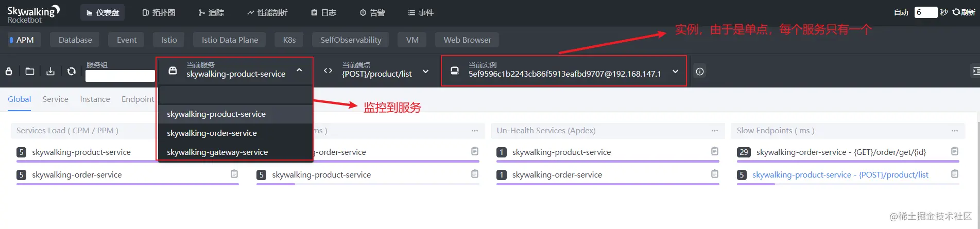Click skywalking-order-service in Un-Health Services
Screen dimensions: 980x229
[x=557, y=175]
